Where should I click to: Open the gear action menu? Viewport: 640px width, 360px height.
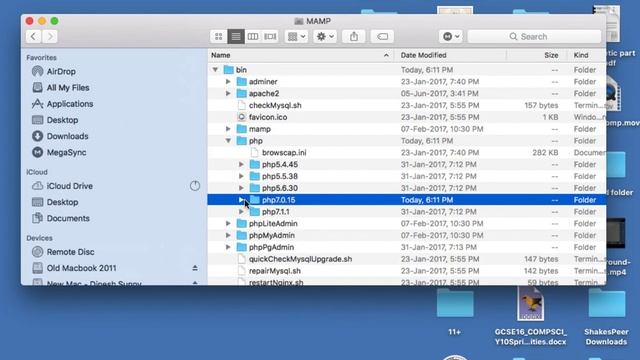tap(325, 37)
